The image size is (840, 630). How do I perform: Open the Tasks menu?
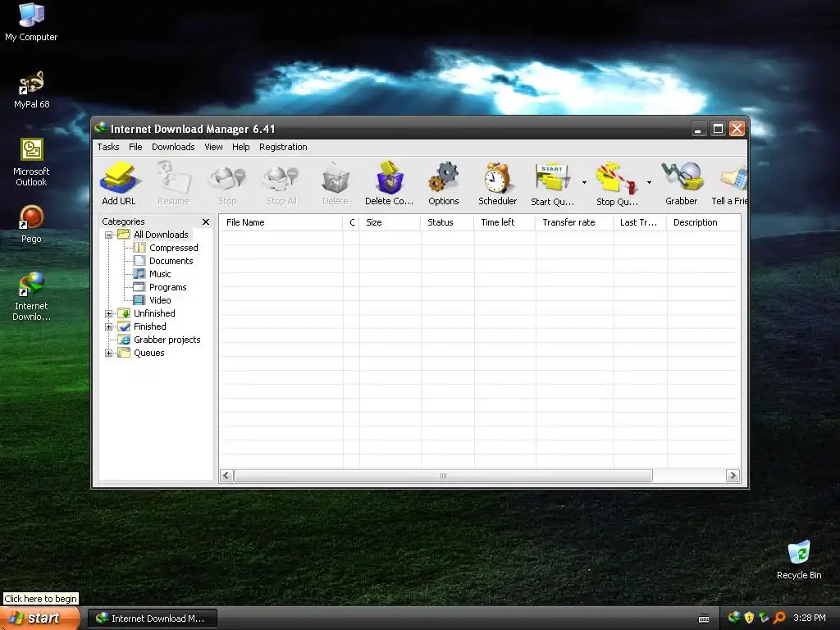coord(108,147)
